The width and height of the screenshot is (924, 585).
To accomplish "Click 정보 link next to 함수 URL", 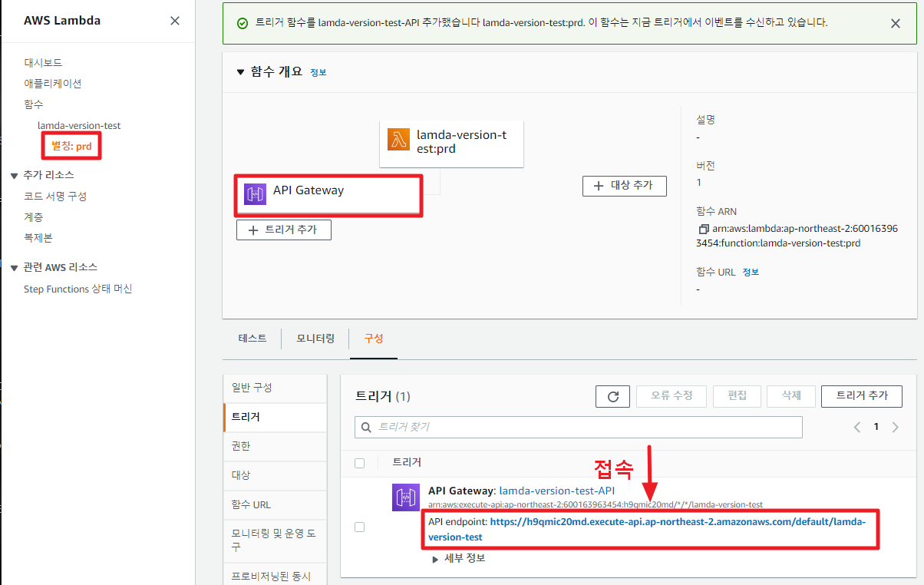I will click(751, 272).
